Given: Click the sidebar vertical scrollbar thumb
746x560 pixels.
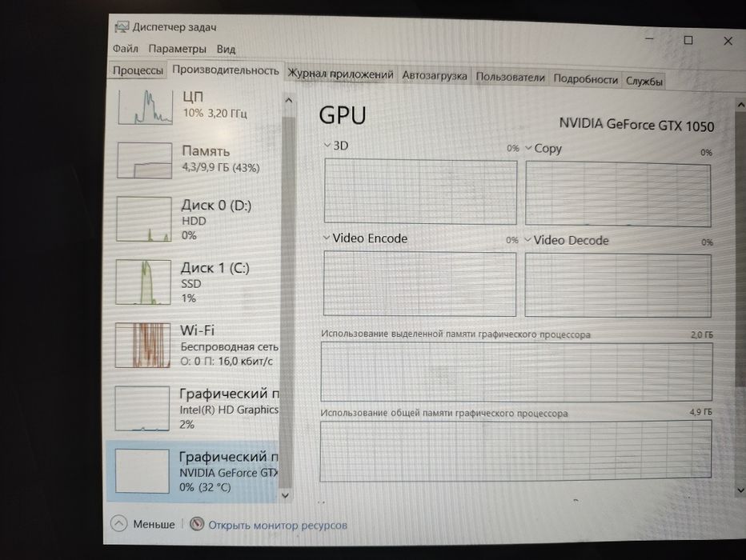Looking at the screenshot, I should coord(287,302).
